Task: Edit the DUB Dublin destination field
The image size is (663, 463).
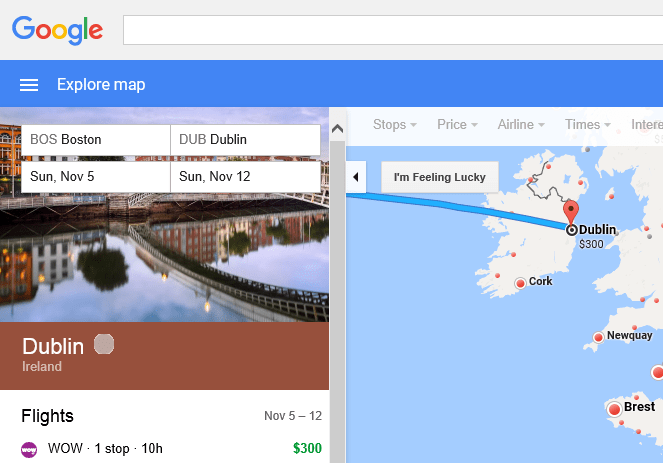Action: (x=245, y=140)
